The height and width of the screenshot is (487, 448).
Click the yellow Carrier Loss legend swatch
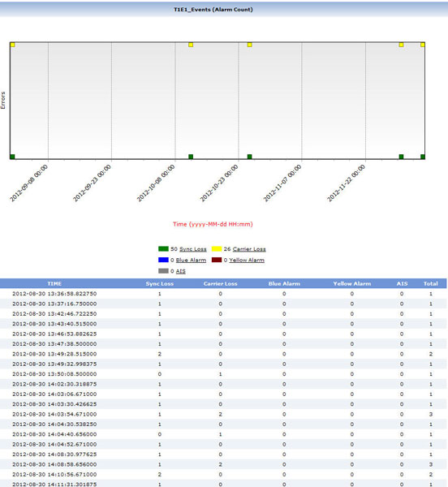217,249
